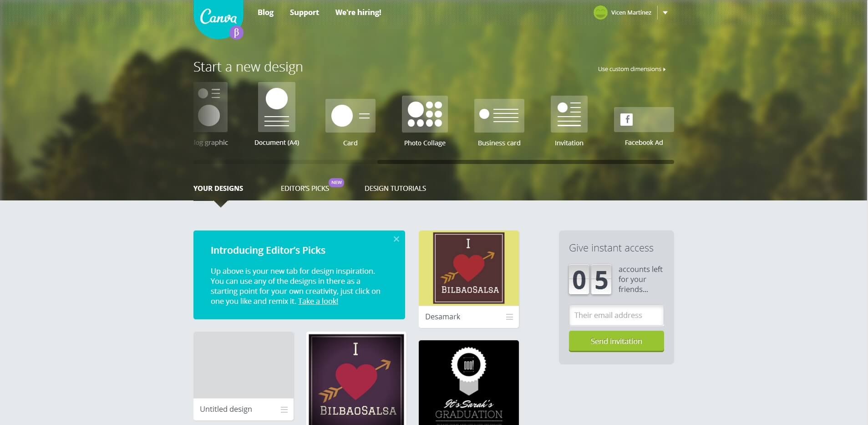Create a Facebook Ad design
Screen dimensions: 868x425
644,119
